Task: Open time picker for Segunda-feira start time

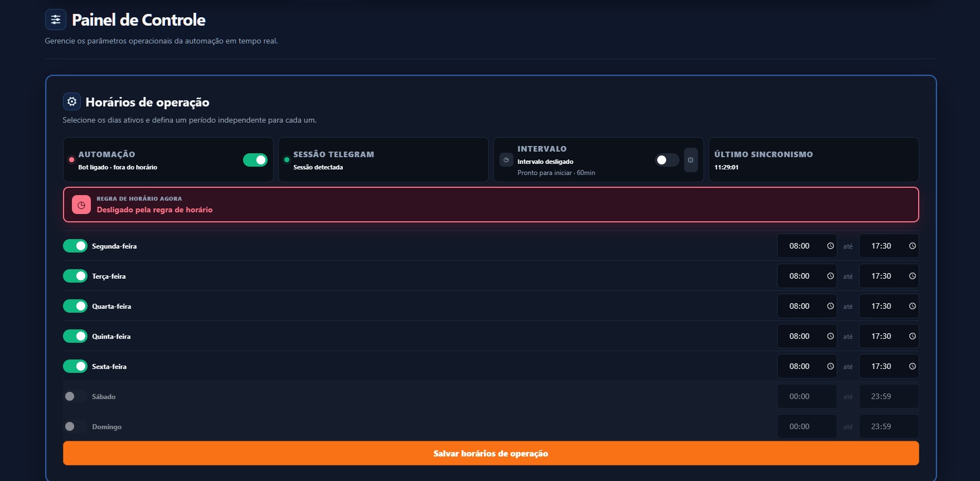Action: [x=830, y=246]
